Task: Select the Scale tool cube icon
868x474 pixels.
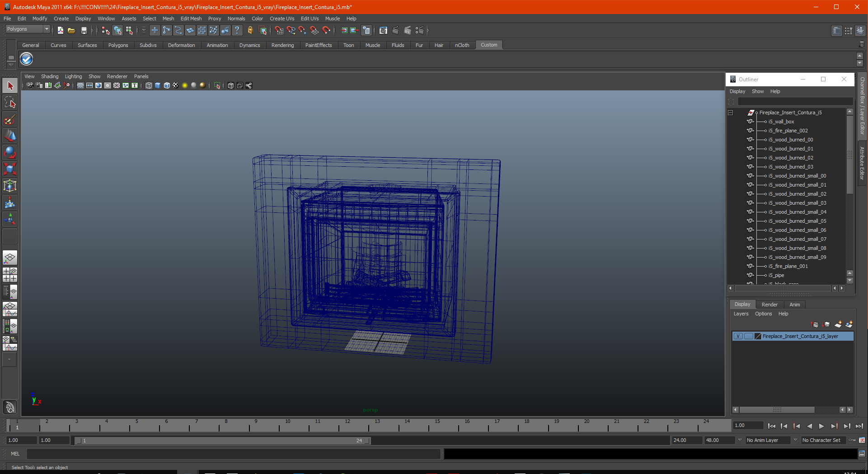Action: pos(10,169)
